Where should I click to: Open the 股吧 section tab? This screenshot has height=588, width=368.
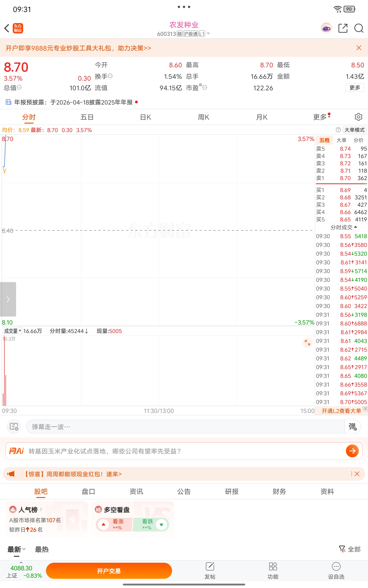click(41, 491)
